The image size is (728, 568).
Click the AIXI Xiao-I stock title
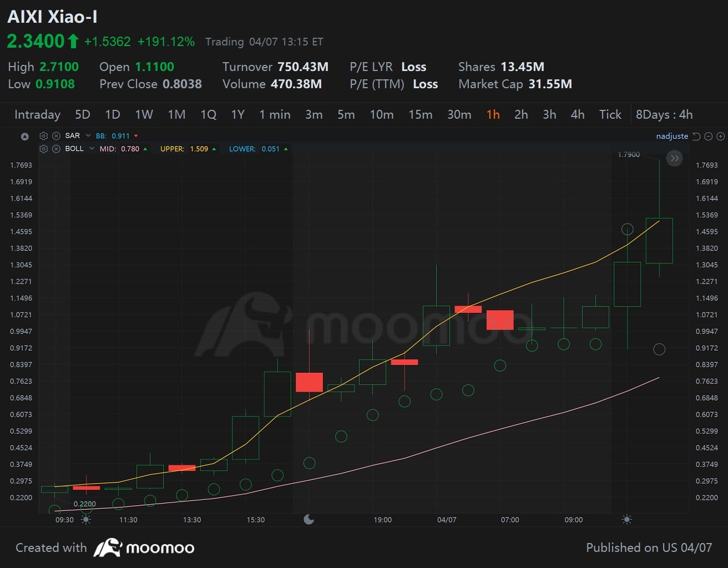(x=52, y=17)
